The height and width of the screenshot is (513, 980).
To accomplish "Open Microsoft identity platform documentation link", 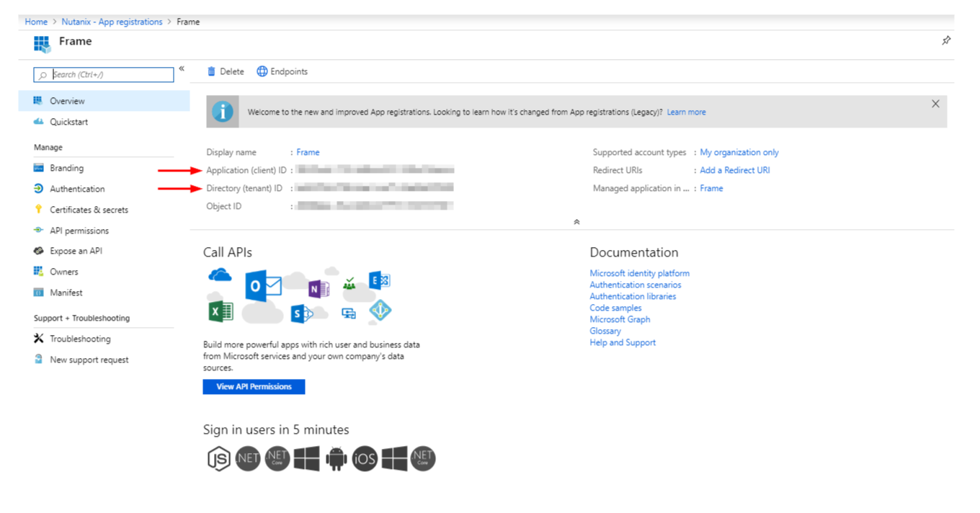I will tap(639, 273).
